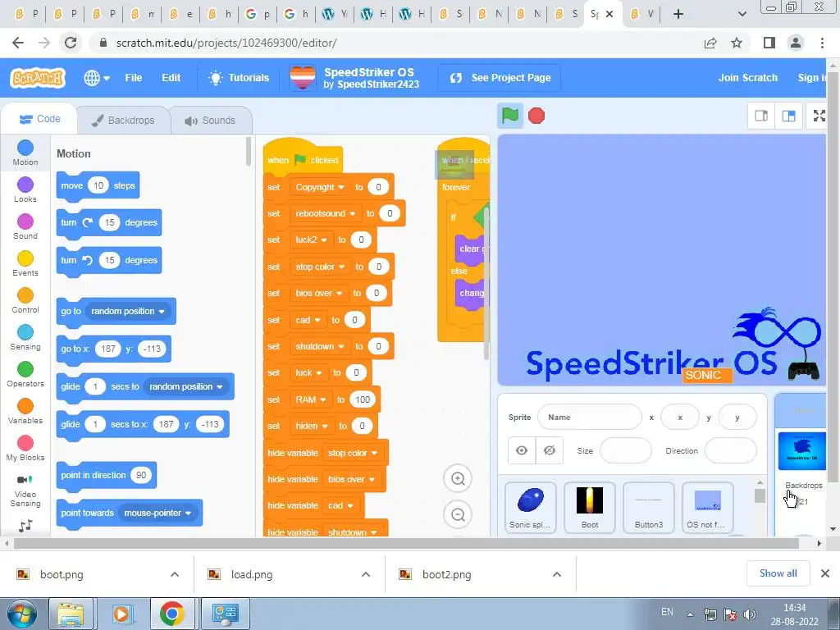
Task: Open the browser side panel
Action: 769,43
